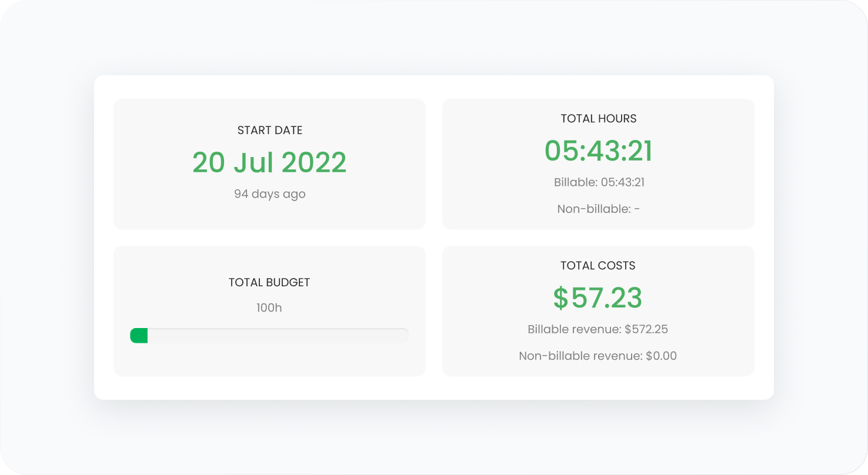
Task: Click the TOTAL BUDGET heading
Action: 269,283
